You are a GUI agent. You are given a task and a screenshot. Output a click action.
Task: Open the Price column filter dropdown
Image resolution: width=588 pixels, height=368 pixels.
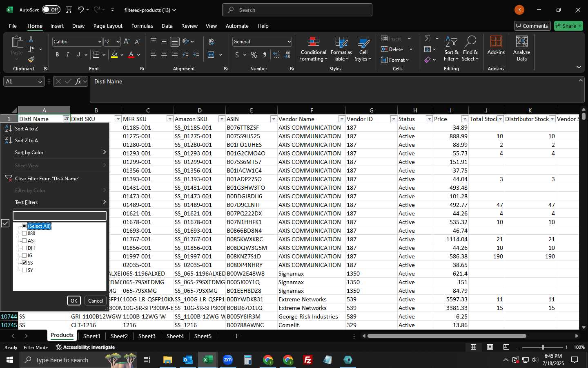pos(465,119)
